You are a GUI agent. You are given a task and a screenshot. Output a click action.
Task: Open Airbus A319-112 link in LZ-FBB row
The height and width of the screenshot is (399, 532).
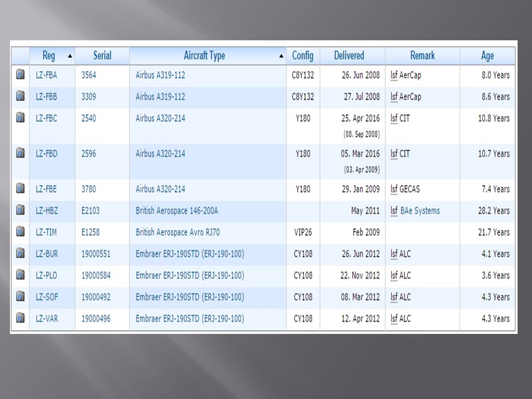[x=160, y=97]
